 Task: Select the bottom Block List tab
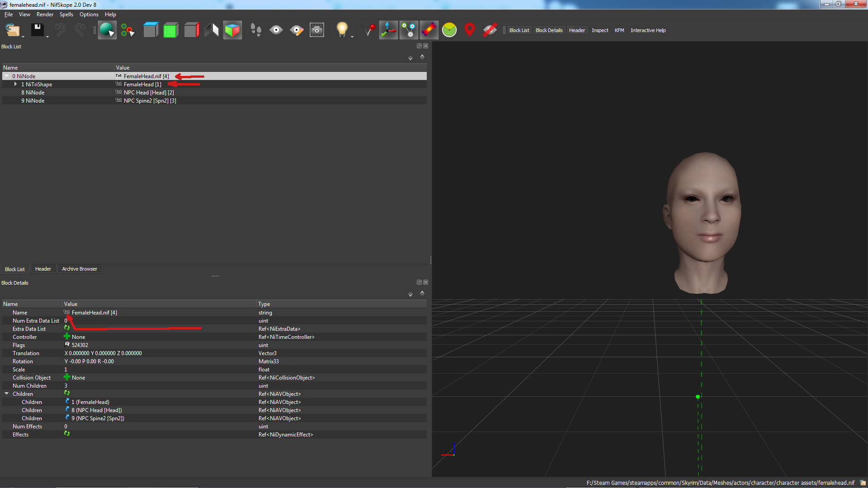tap(15, 269)
